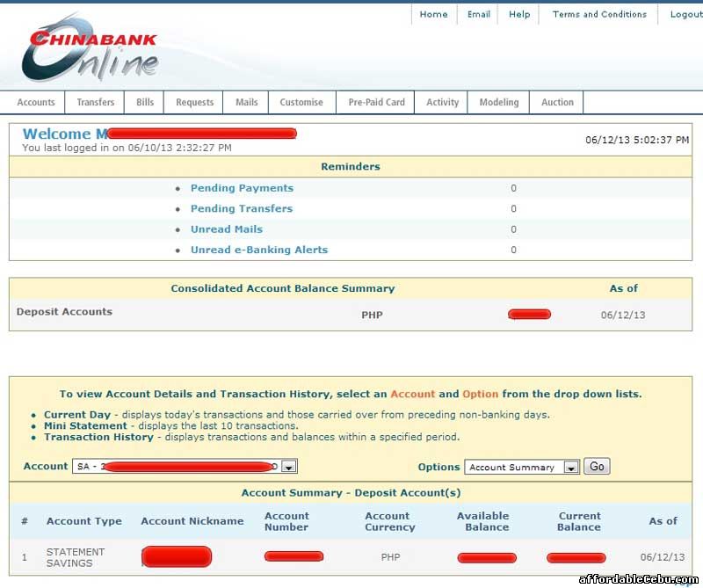Click the Transaction History text
The height and width of the screenshot is (588, 703).
98,438
